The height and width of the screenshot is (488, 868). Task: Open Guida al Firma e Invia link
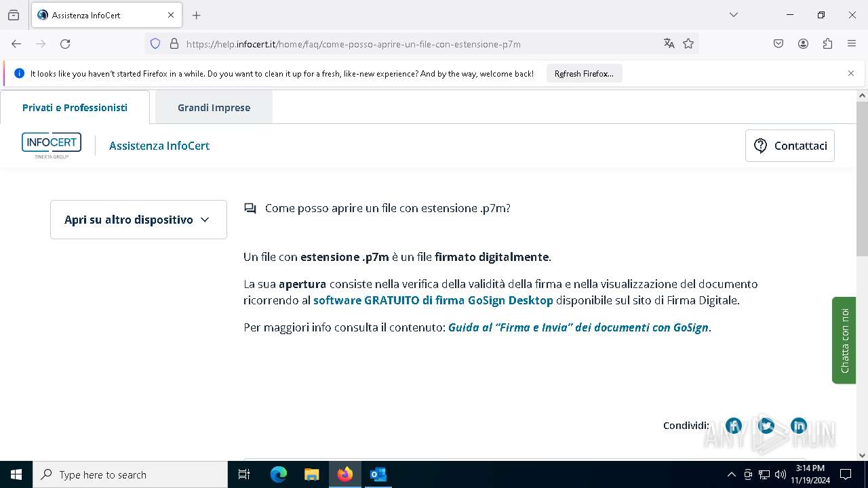[x=578, y=327]
